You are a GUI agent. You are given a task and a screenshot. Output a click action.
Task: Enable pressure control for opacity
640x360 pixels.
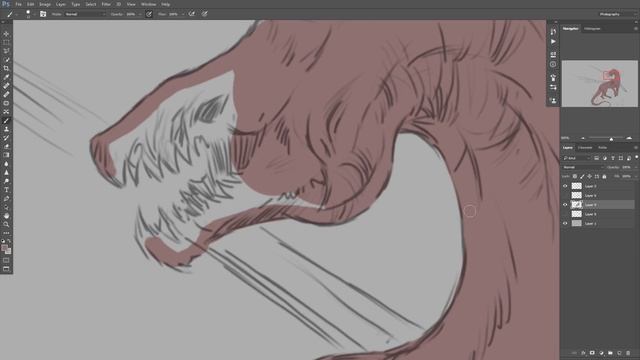click(x=149, y=14)
